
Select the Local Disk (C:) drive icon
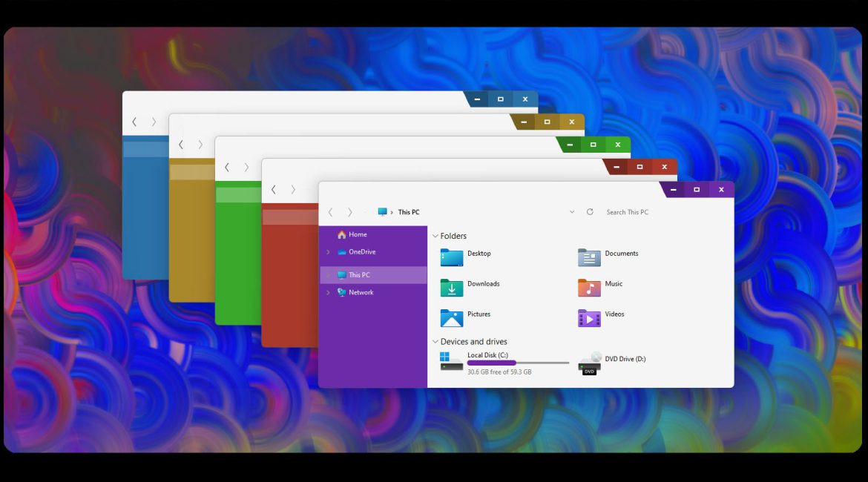(451, 361)
